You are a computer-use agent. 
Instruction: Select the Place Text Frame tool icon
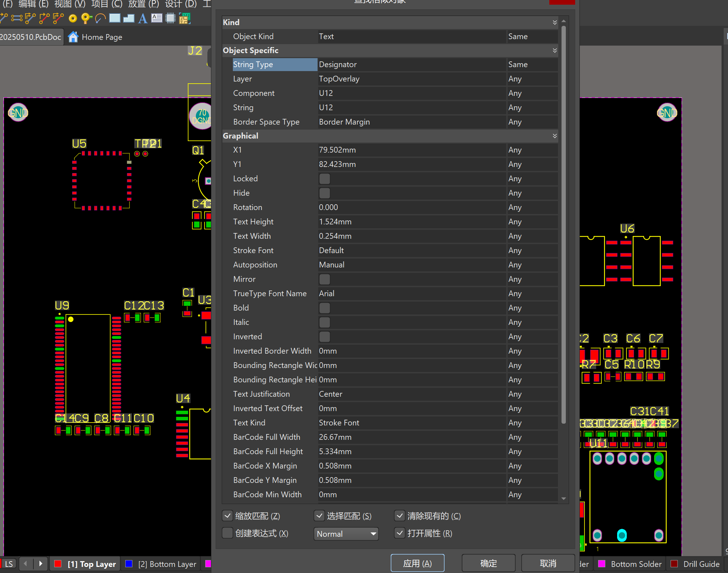point(157,18)
